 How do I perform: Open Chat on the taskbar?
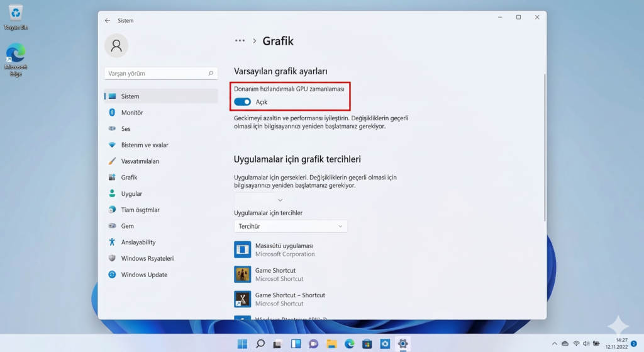(313, 344)
